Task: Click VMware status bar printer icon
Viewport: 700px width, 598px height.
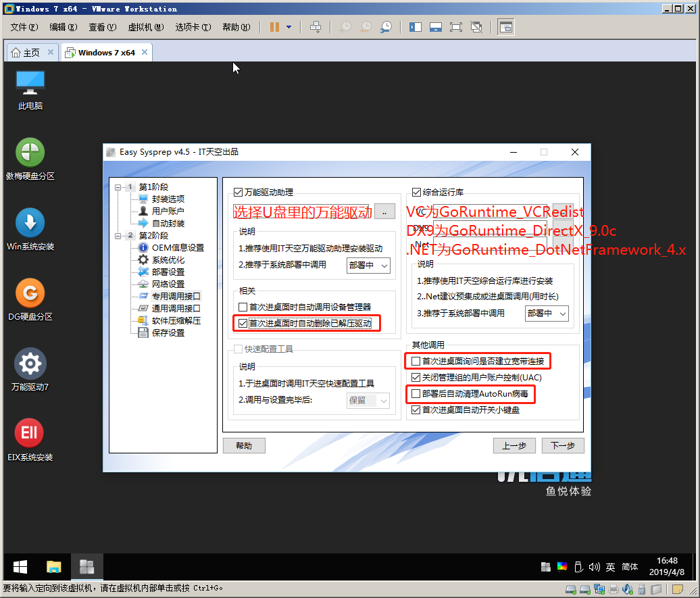Action: (614, 589)
